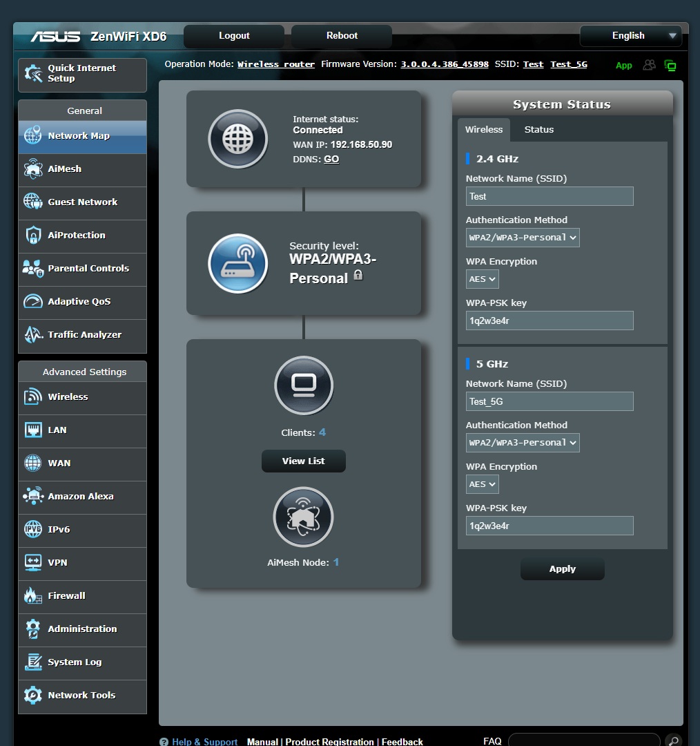Viewport: 700px width, 746px height.
Task: Click the users icon in header
Action: pos(649,65)
